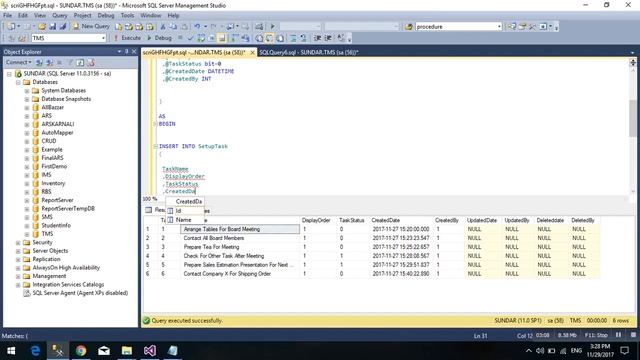Image resolution: width=640 pixels, height=360 pixels.
Task: Click the Activity Monitor icon in Object Explorer toolbar
Action: [x=91, y=62]
